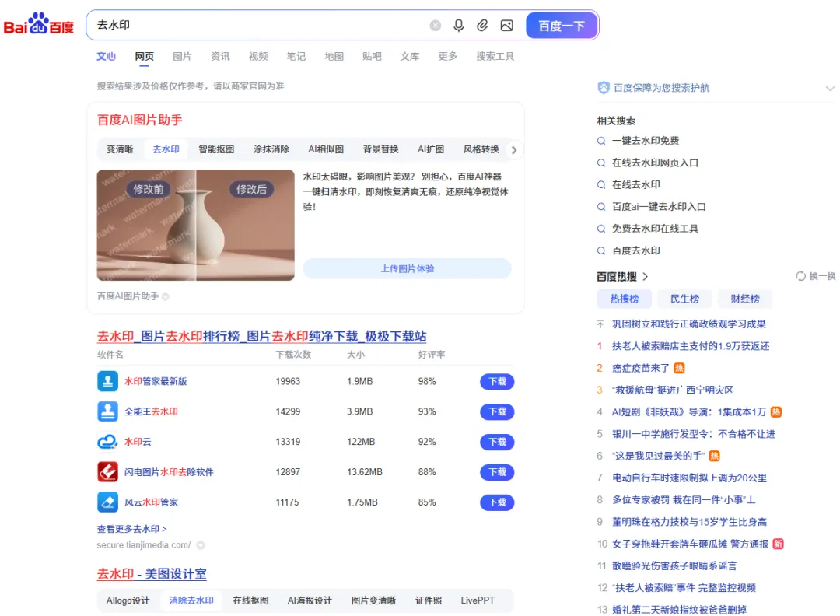Choose the AI相似图 tool tab

pos(326,149)
